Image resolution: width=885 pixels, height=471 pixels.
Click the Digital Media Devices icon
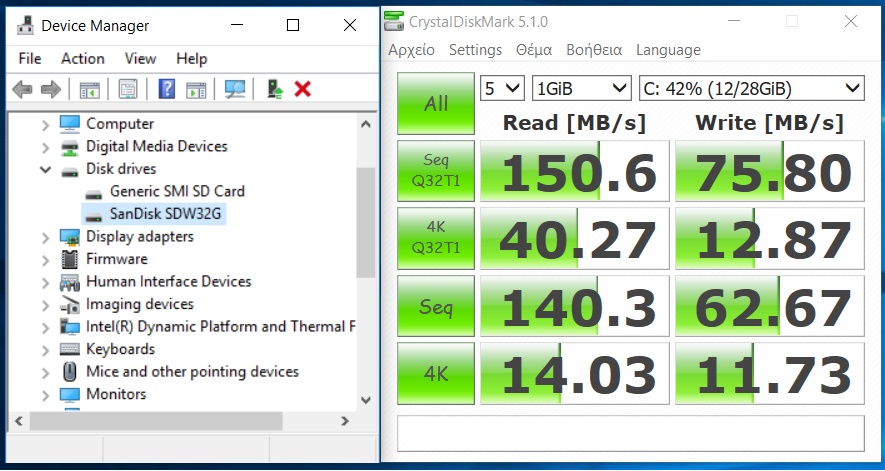pyautogui.click(x=69, y=147)
